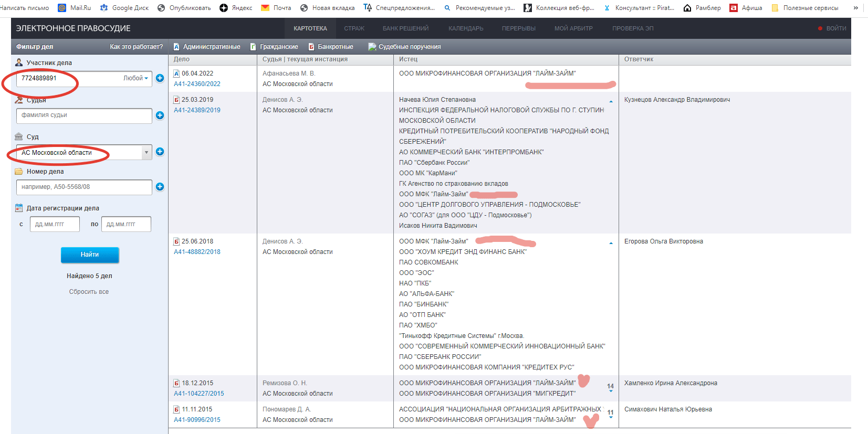868x434 pixels.
Task: Click respondent Хамленко Ирина Александрона
Action: pos(671,383)
